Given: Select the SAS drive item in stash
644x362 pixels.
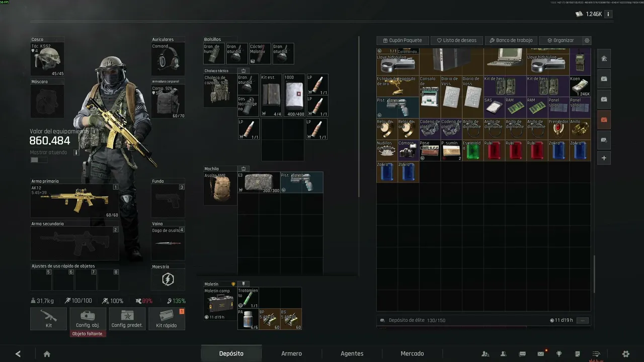Looking at the screenshot, I should [494, 108].
